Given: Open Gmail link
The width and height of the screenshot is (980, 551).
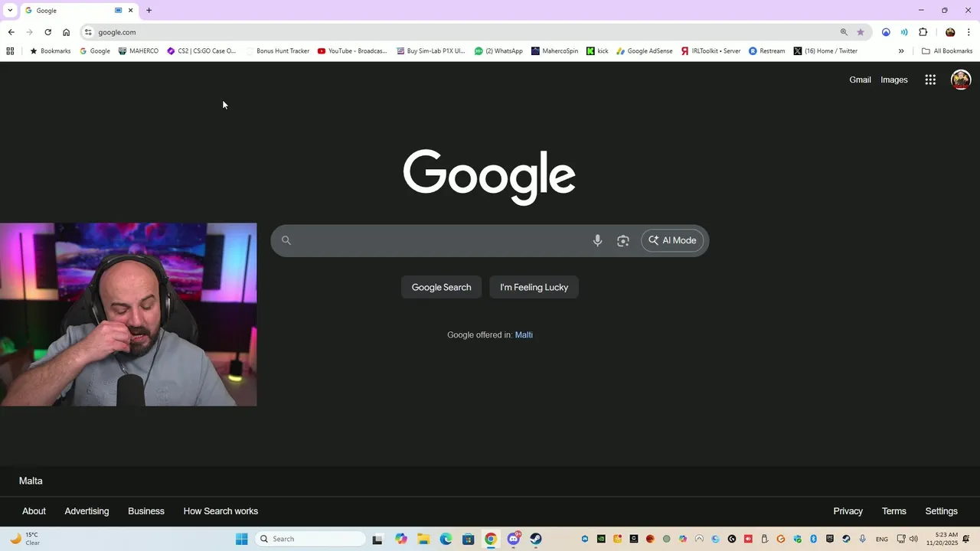Looking at the screenshot, I should coord(860,80).
